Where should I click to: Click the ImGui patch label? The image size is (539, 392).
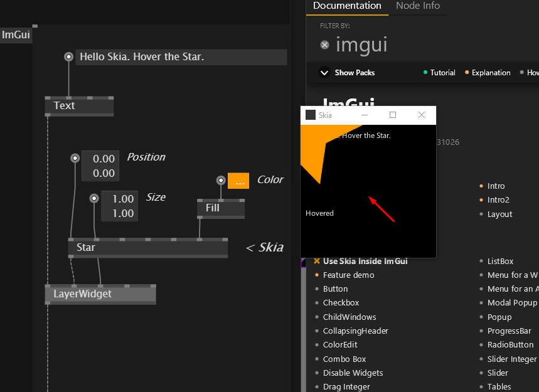[x=16, y=34]
